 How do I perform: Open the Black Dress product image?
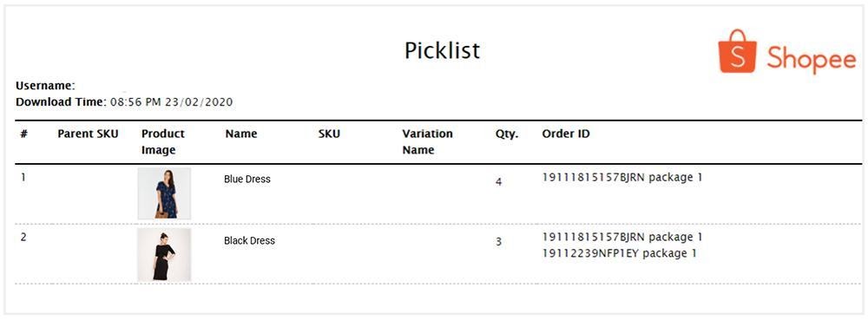coord(164,255)
